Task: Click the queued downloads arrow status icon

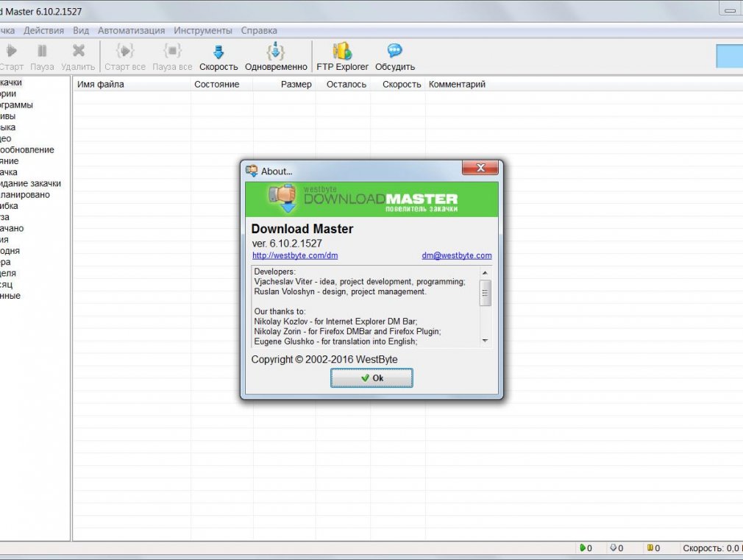Action: tap(614, 547)
